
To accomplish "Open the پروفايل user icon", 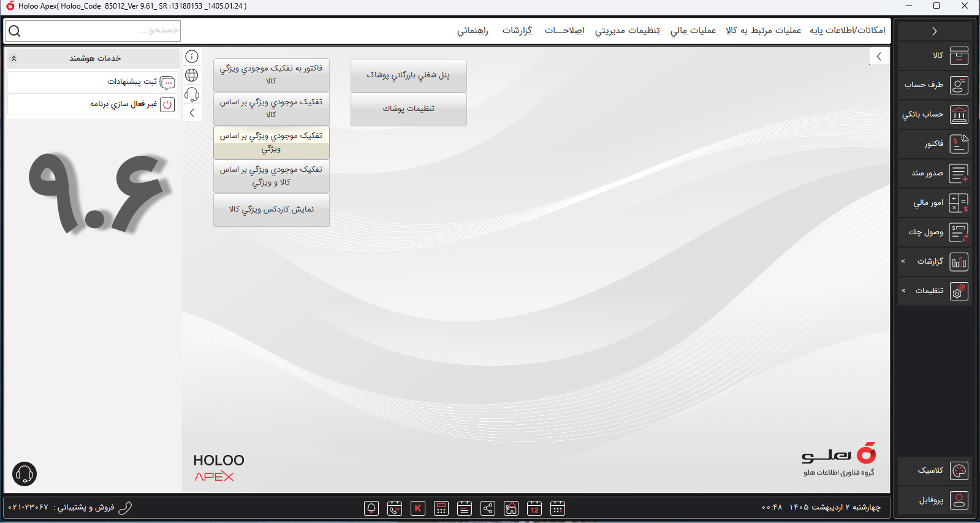I will (x=959, y=500).
